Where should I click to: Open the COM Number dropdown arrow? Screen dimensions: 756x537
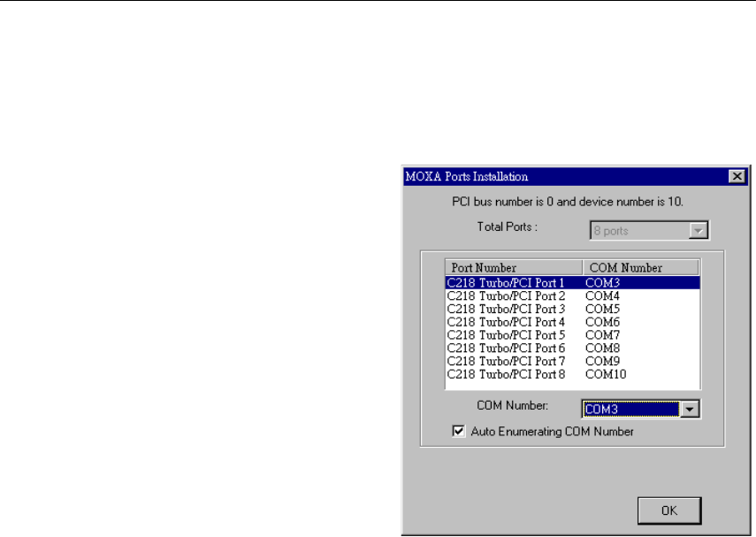(x=690, y=409)
